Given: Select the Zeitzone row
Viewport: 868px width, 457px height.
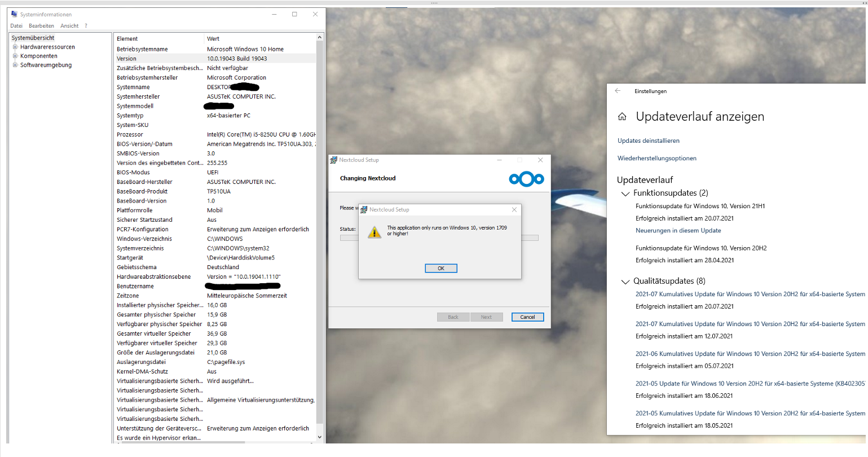Looking at the screenshot, I should tap(215, 296).
